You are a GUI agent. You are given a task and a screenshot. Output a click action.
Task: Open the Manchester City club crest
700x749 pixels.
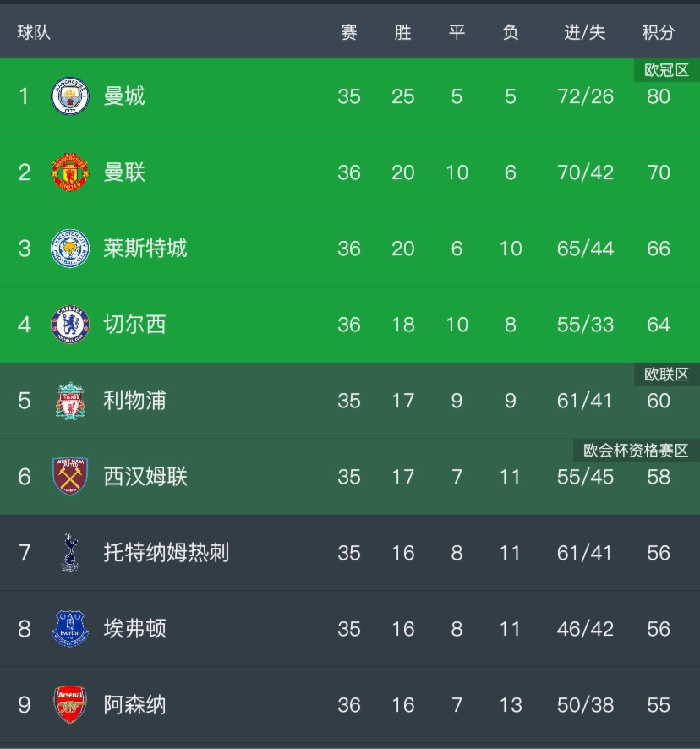point(70,96)
